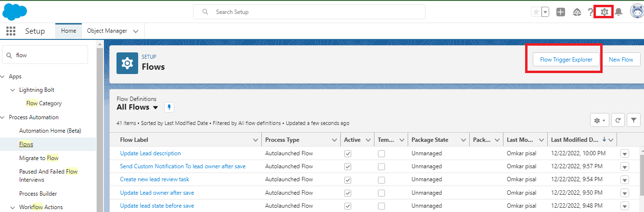Image resolution: width=644 pixels, height=212 pixels.
Task: Open the list filter funnel icon
Action: tap(633, 120)
